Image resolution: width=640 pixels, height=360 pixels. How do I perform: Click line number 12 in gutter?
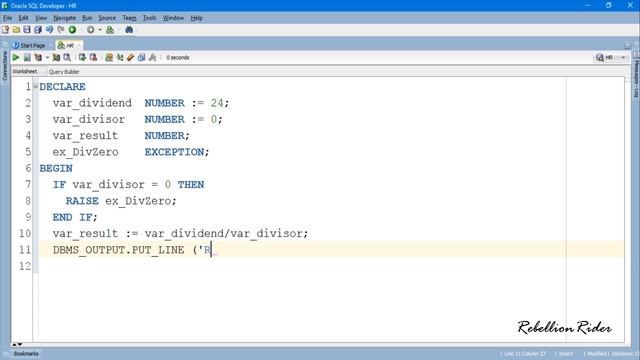tap(25, 266)
